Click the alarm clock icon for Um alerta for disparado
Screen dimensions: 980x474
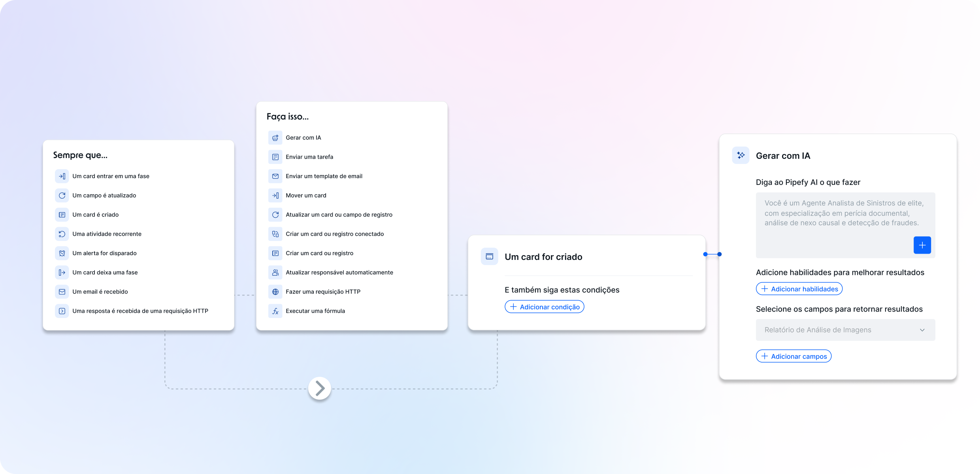tap(62, 253)
